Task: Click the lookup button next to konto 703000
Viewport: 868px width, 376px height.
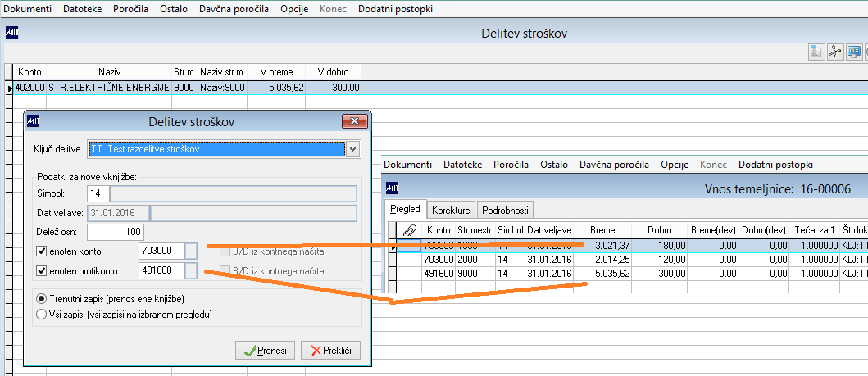Action: [x=191, y=251]
